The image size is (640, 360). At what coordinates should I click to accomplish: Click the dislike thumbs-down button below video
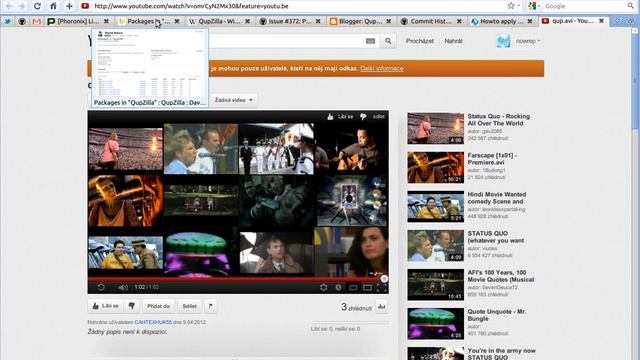point(132,306)
